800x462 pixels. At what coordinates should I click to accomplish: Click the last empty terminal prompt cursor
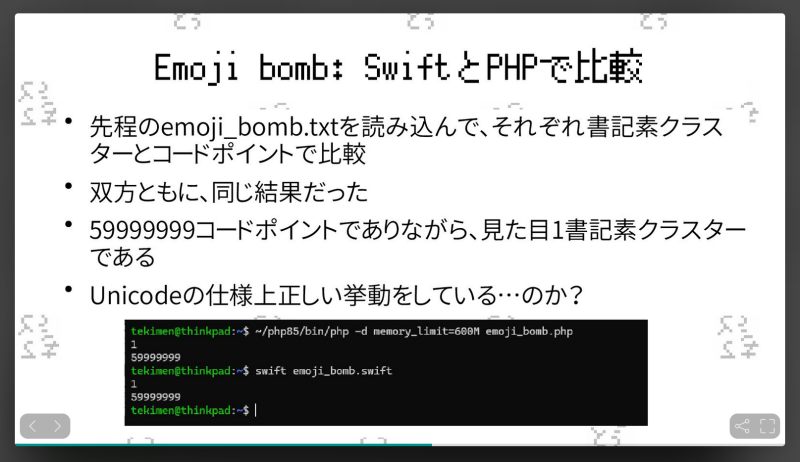tap(256, 410)
